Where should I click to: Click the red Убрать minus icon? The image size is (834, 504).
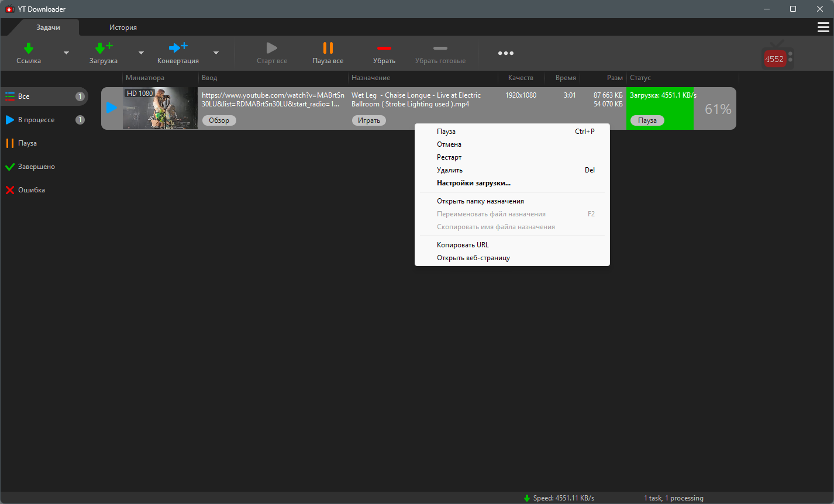[384, 48]
